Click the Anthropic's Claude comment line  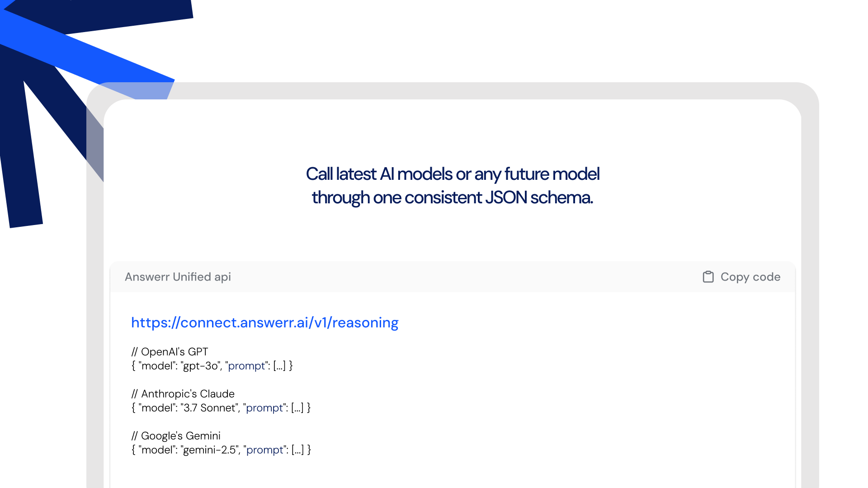pos(183,394)
